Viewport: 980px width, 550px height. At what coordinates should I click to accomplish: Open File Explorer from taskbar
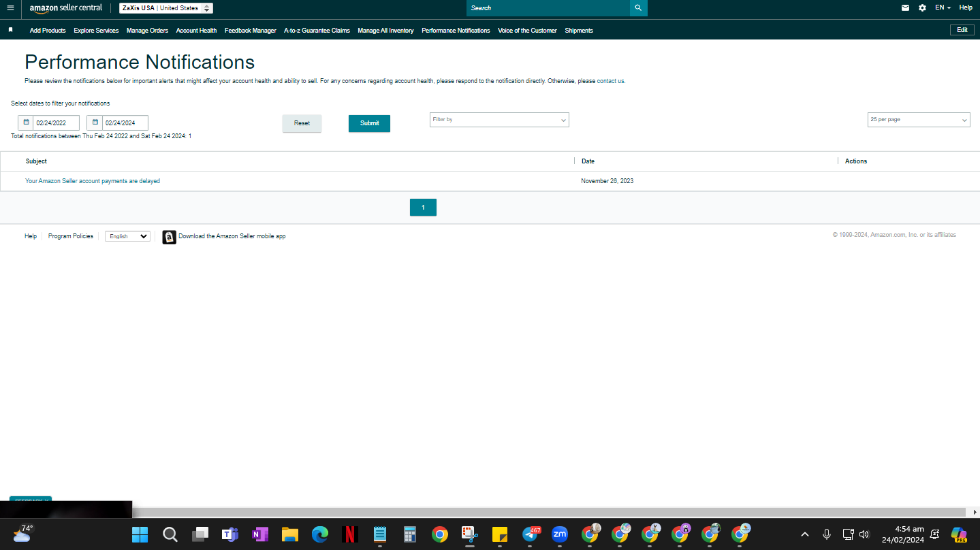(x=290, y=534)
